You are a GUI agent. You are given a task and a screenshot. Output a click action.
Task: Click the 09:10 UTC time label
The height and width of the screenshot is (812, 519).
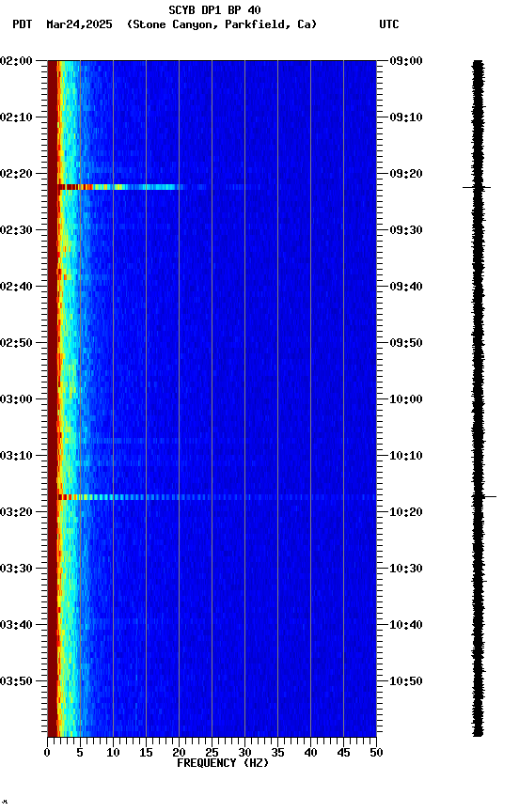[x=406, y=117]
